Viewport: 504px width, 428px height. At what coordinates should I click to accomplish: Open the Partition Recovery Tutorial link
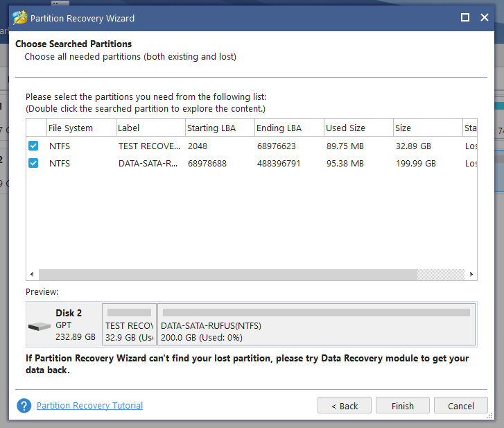(x=89, y=406)
